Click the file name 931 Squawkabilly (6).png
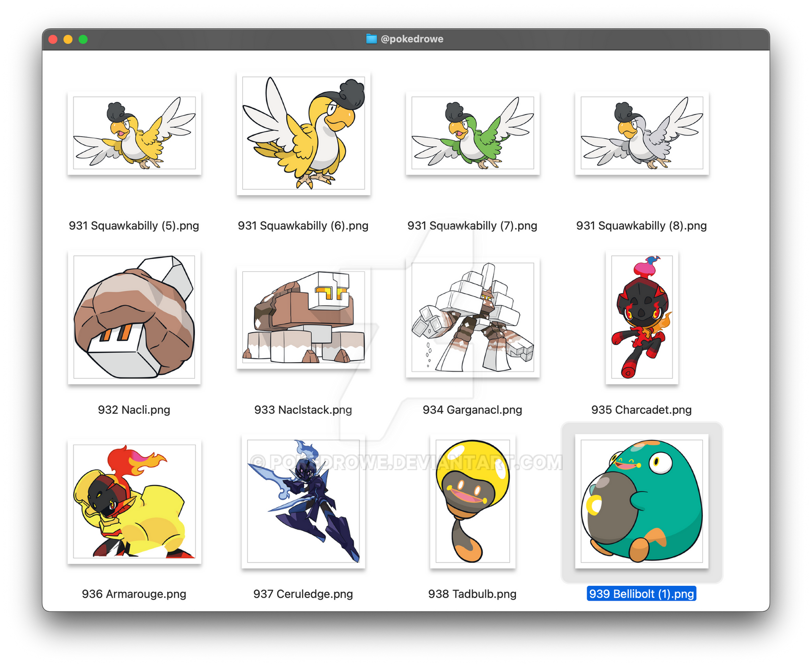The width and height of the screenshot is (812, 667). (303, 226)
